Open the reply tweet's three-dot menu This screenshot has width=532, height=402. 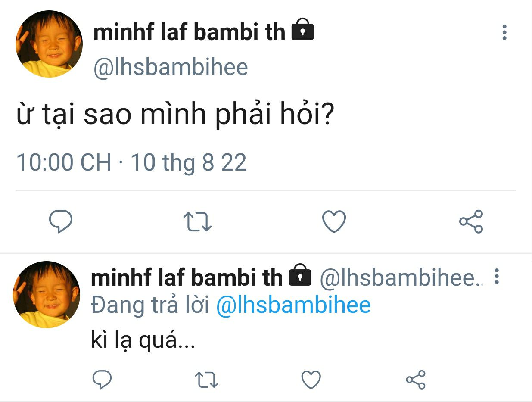point(497,277)
